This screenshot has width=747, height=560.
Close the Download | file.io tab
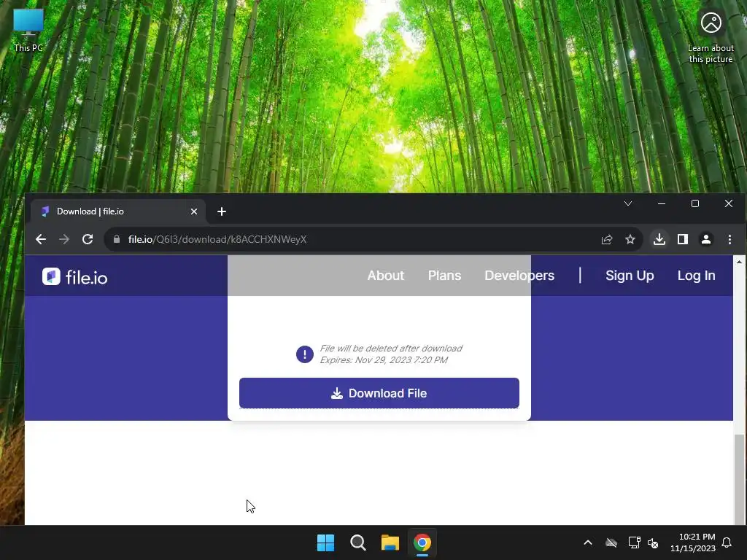coord(194,211)
